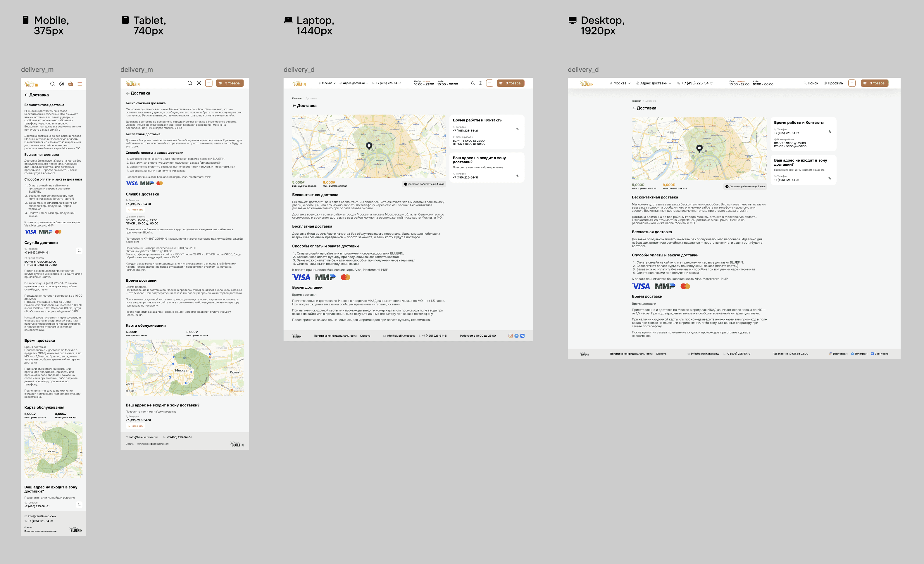
Task: Click the 3 товара cart button in the tablet header
Action: point(230,83)
